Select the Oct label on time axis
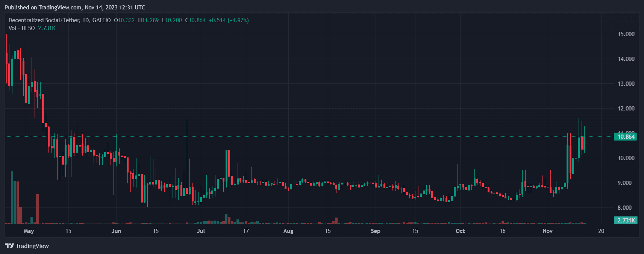 460,231
